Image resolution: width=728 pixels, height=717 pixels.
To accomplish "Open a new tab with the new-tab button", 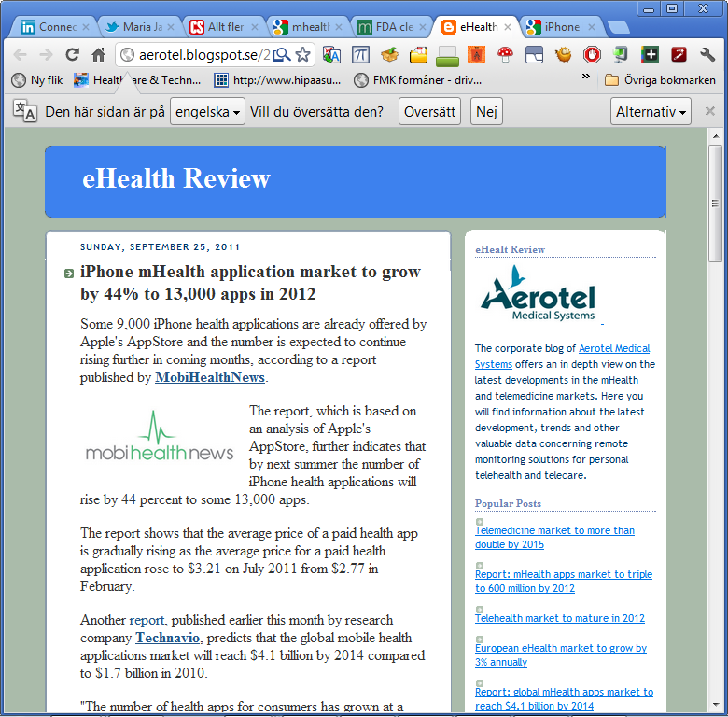I will (619, 27).
